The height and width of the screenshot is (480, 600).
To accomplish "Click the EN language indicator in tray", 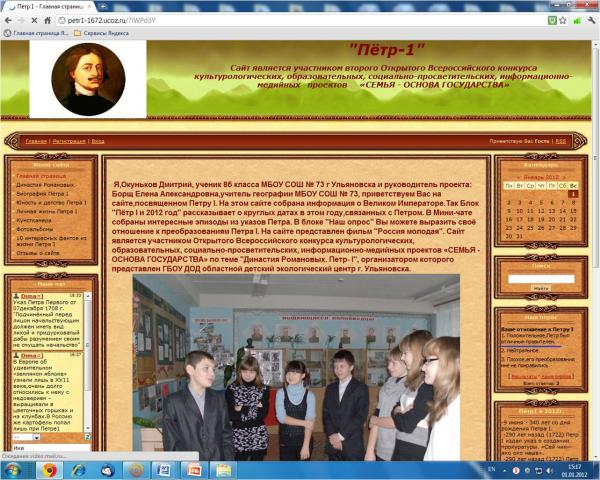I will pos(491,469).
